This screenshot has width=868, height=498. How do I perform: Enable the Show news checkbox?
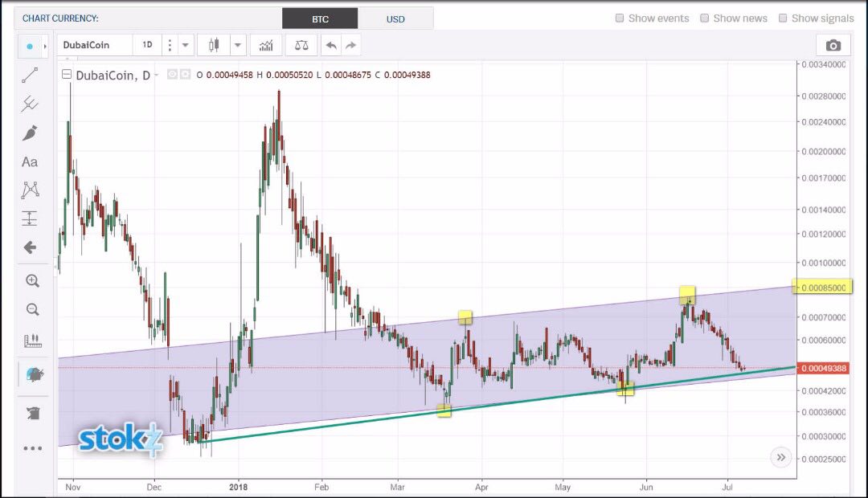coord(705,18)
